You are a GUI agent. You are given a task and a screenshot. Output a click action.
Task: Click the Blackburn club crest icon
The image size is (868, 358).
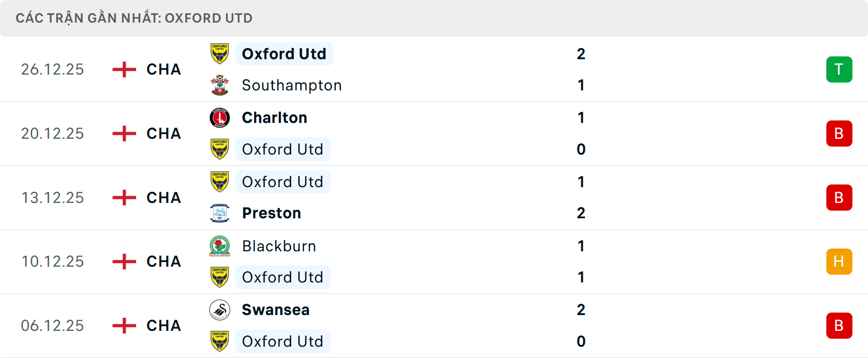tap(220, 246)
